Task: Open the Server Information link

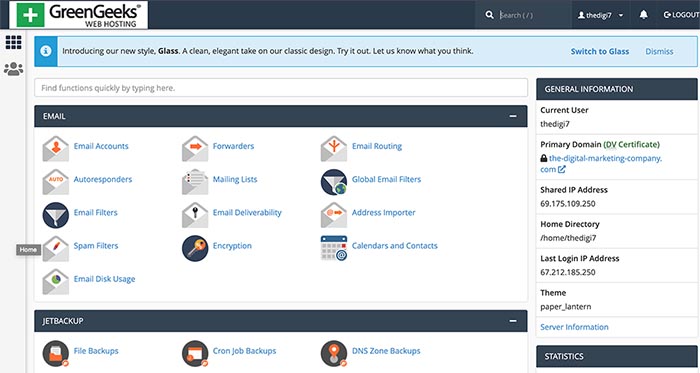Action: pyautogui.click(x=574, y=327)
